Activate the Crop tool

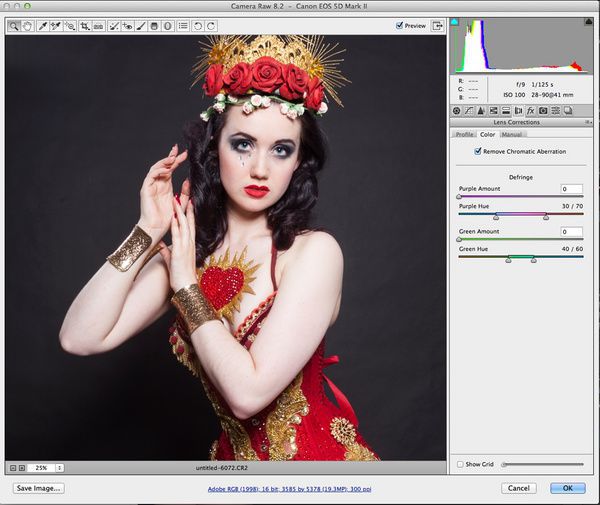(x=85, y=26)
